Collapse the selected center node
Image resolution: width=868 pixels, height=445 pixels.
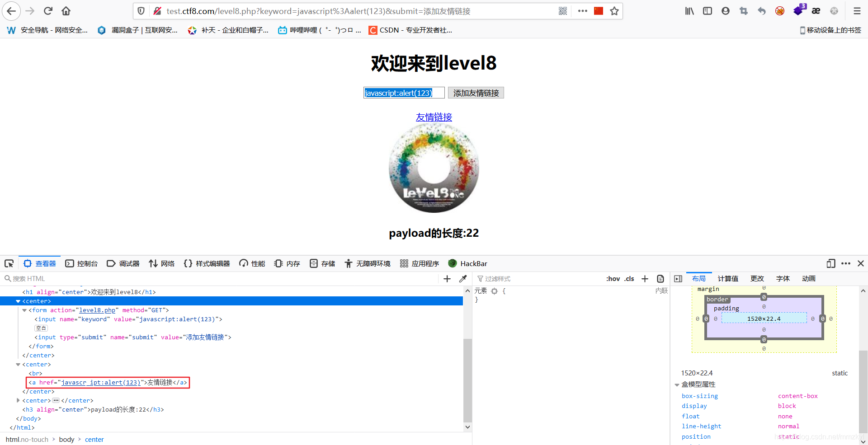[x=18, y=301]
